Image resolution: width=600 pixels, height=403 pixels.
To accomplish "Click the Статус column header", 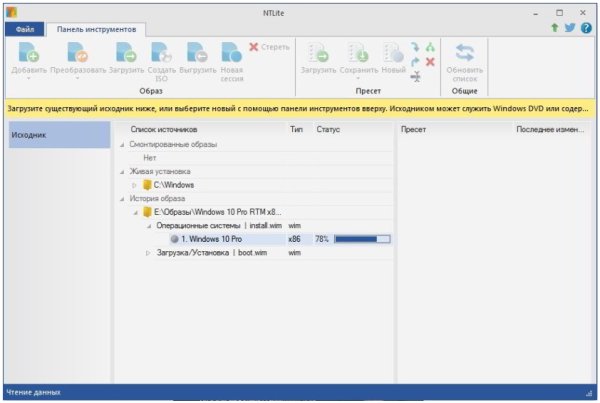I will coord(328,129).
